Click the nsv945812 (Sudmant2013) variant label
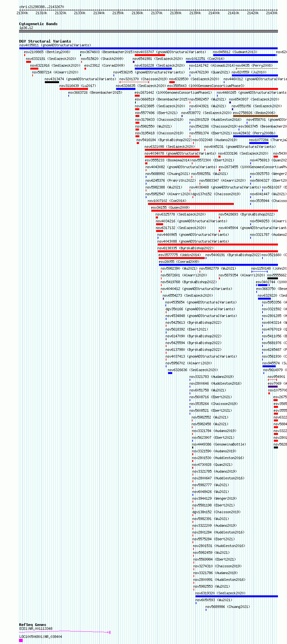Viewport: 287px width, 644px height. [x=235, y=52]
